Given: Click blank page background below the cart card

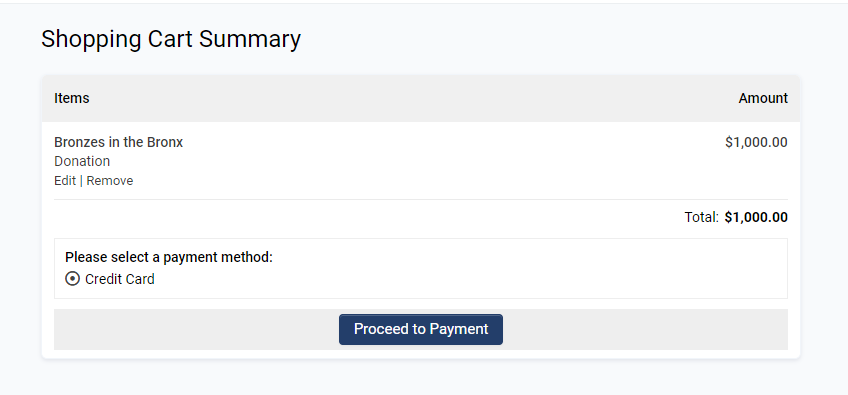Looking at the screenshot, I should pos(421,377).
